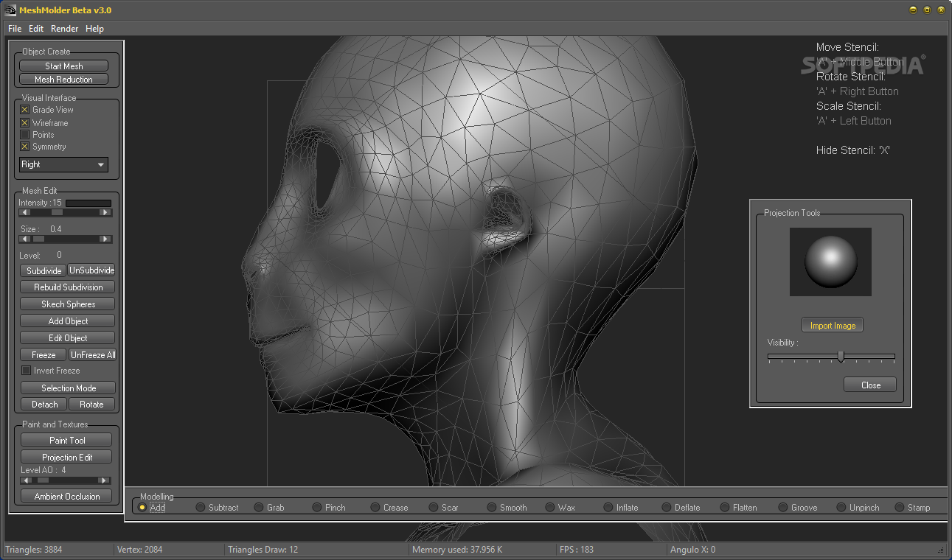Click Vertex: 2084 in status bar
Viewport: 952px width, 560px height.
[139, 549]
